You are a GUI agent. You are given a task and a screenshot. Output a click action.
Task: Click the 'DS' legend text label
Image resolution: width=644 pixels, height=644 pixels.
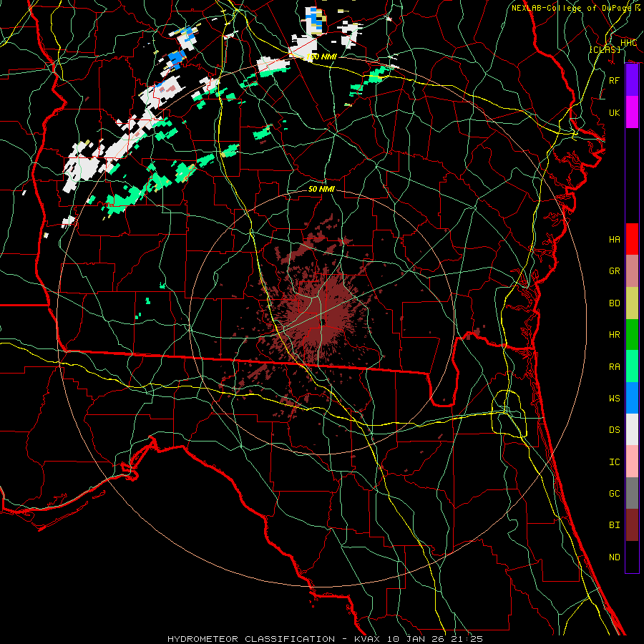pos(614,430)
